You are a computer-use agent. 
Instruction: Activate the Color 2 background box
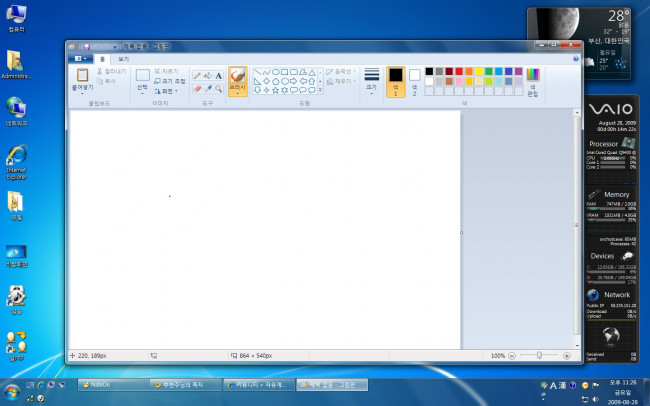[x=414, y=79]
